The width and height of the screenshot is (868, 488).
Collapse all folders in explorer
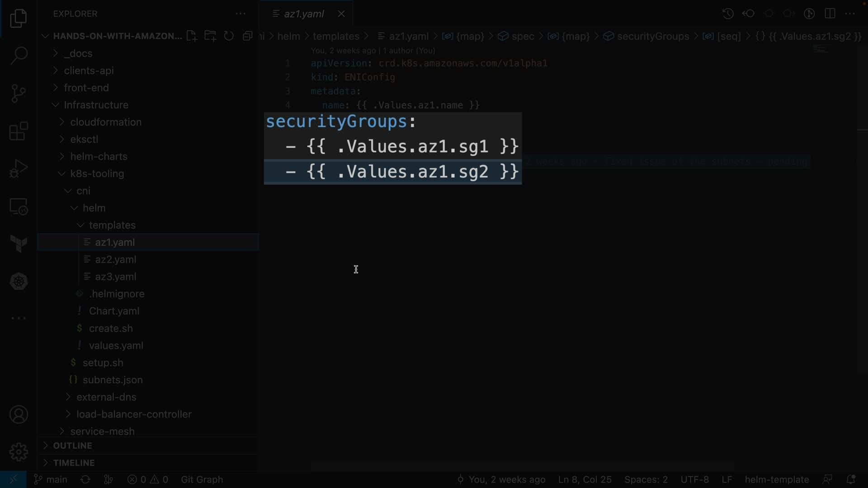point(247,36)
